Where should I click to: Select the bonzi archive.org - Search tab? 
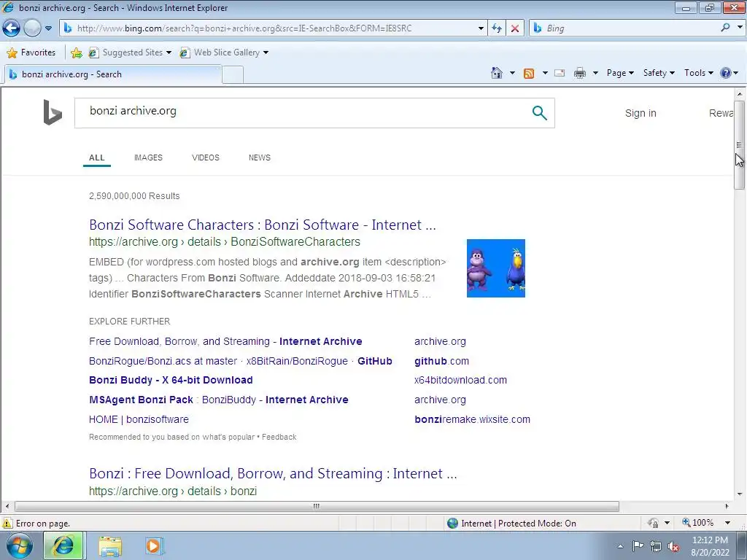click(112, 74)
